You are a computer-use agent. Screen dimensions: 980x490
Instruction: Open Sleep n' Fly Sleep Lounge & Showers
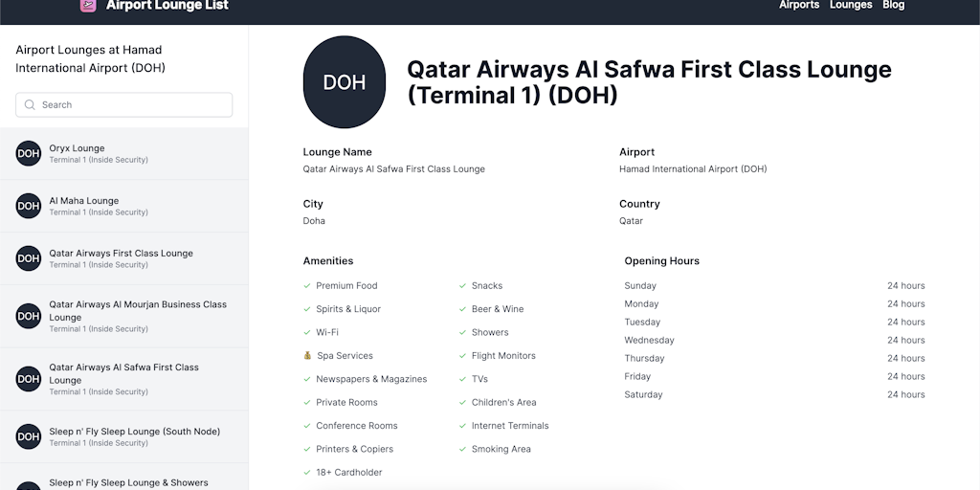[128, 482]
